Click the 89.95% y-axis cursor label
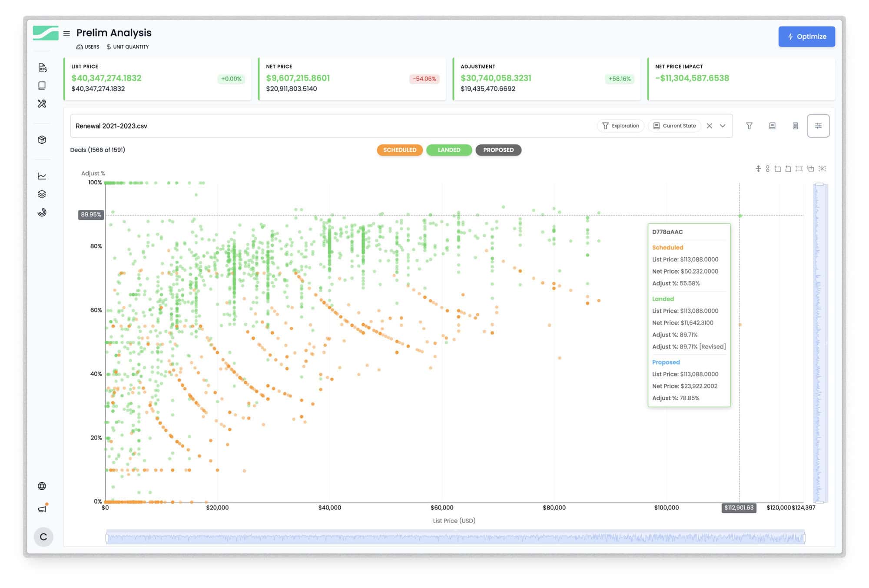The image size is (869, 588). coord(91,215)
